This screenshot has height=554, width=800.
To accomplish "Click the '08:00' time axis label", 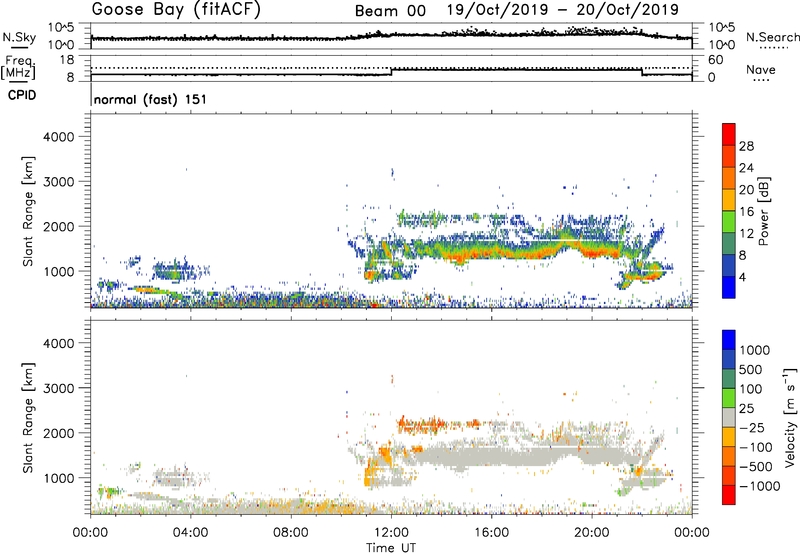I will [x=291, y=533].
